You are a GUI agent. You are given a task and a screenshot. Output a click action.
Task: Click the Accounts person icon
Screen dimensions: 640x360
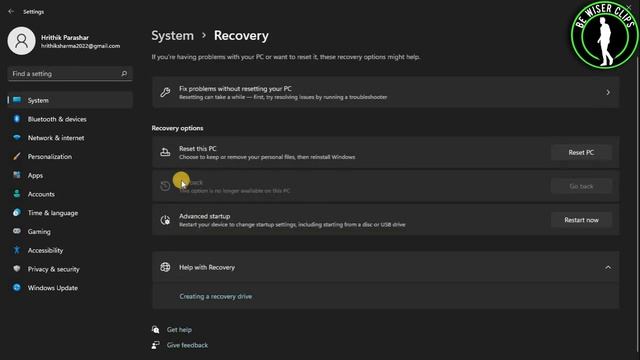click(17, 194)
